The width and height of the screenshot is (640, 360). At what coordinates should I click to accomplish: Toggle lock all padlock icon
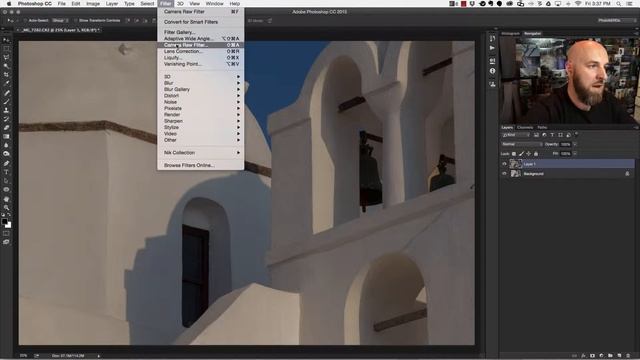coord(536,153)
